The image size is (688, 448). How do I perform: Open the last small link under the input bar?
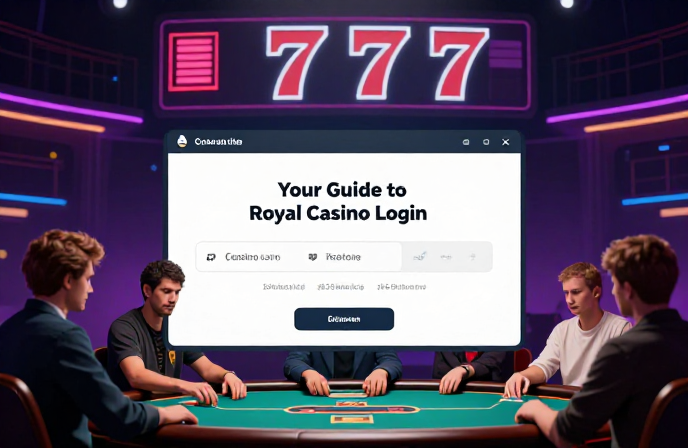pyautogui.click(x=401, y=287)
